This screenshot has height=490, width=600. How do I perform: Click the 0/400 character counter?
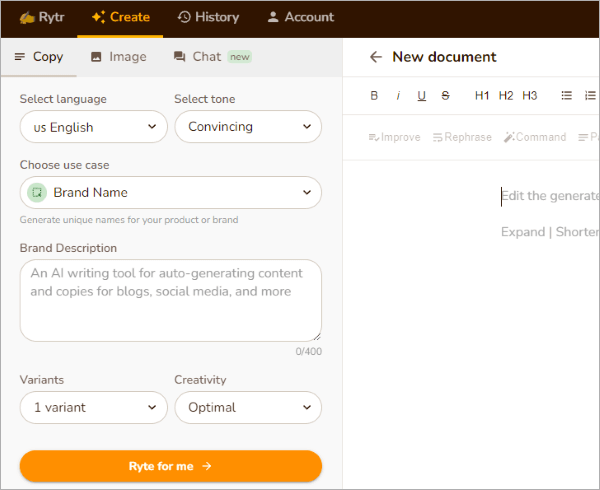coord(308,352)
